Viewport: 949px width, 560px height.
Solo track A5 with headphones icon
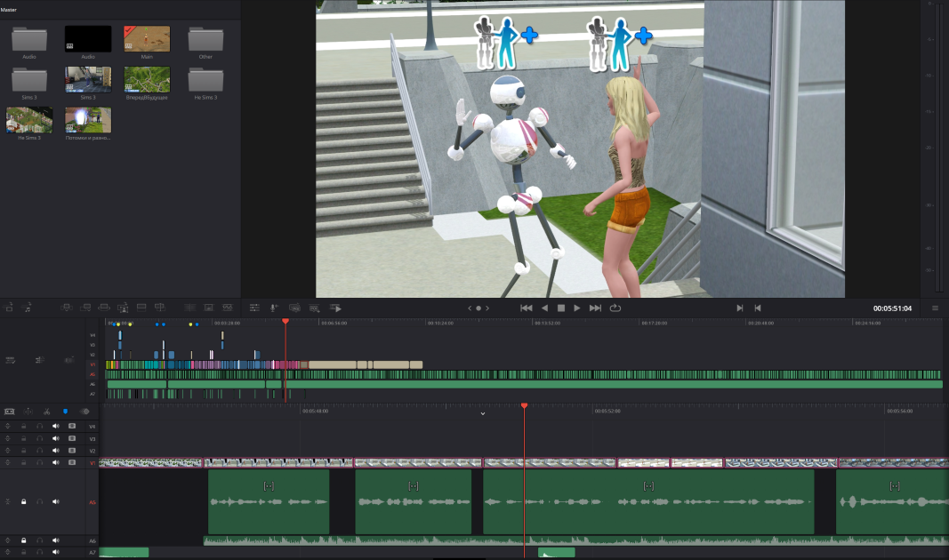[40, 502]
